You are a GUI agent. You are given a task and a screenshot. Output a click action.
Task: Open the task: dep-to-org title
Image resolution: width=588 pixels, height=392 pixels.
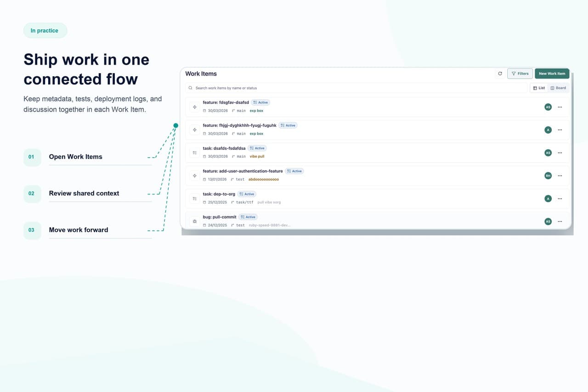click(x=219, y=194)
